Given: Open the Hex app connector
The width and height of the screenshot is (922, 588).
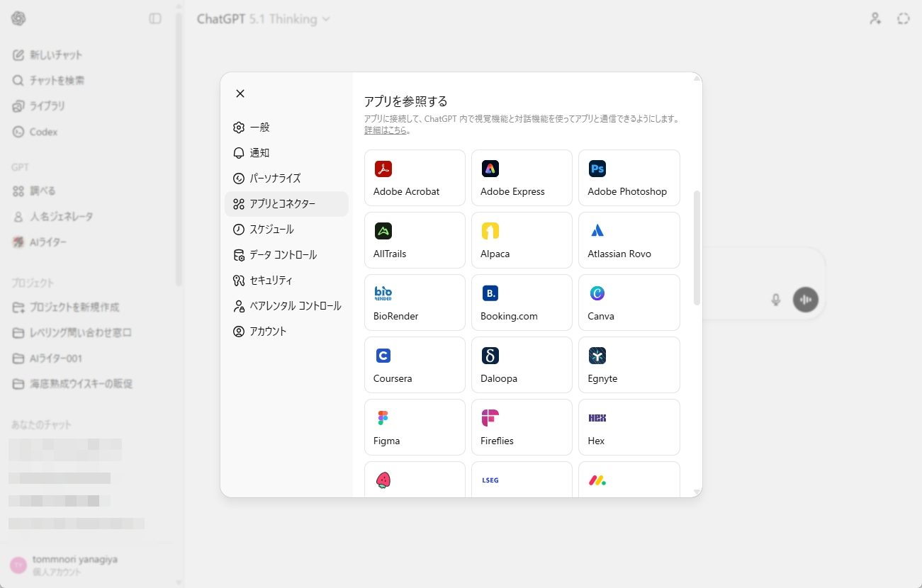Looking at the screenshot, I should [x=628, y=427].
